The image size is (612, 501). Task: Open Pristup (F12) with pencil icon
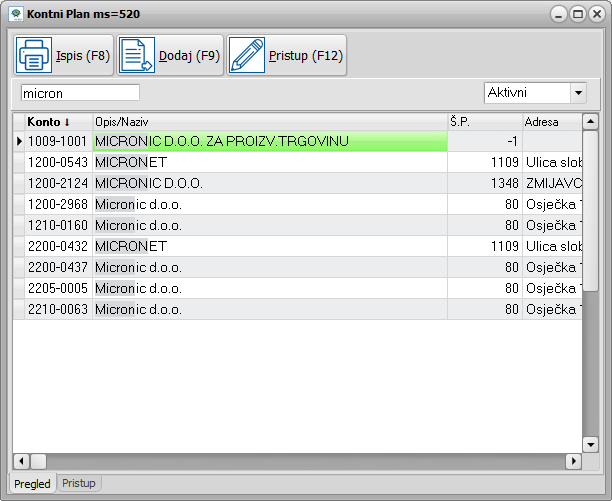287,56
